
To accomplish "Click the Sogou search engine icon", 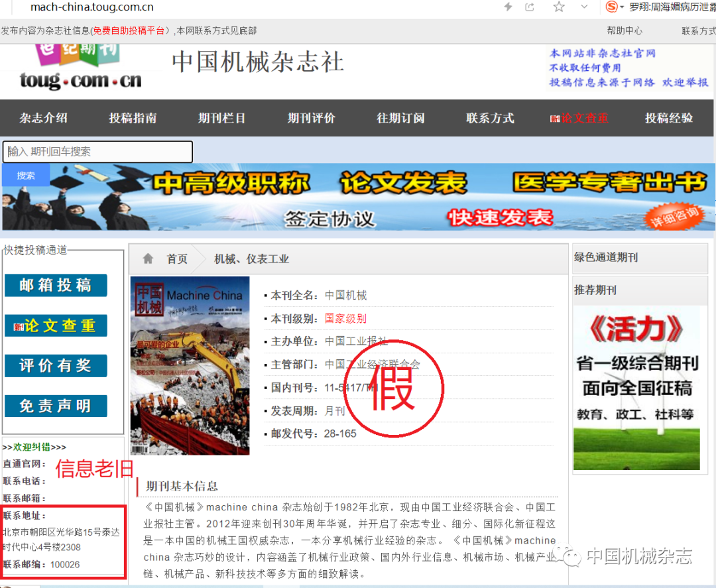I will 611,7.
